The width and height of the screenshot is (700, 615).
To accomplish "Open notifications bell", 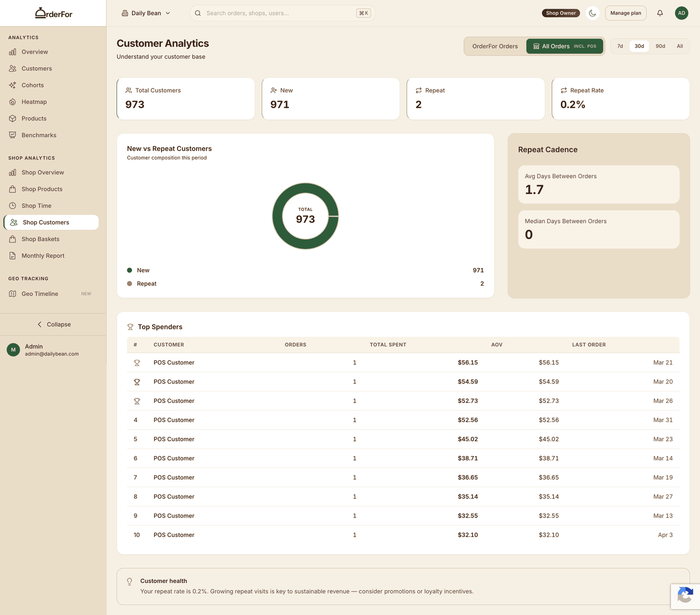I will (660, 13).
